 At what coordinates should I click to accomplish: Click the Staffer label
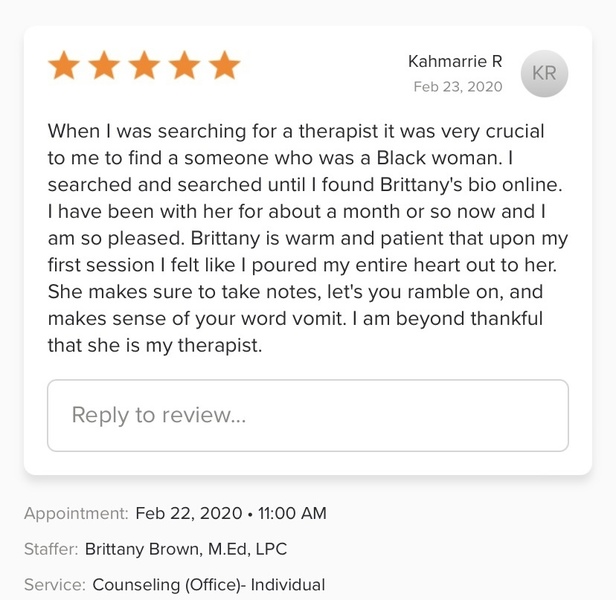(x=50, y=549)
